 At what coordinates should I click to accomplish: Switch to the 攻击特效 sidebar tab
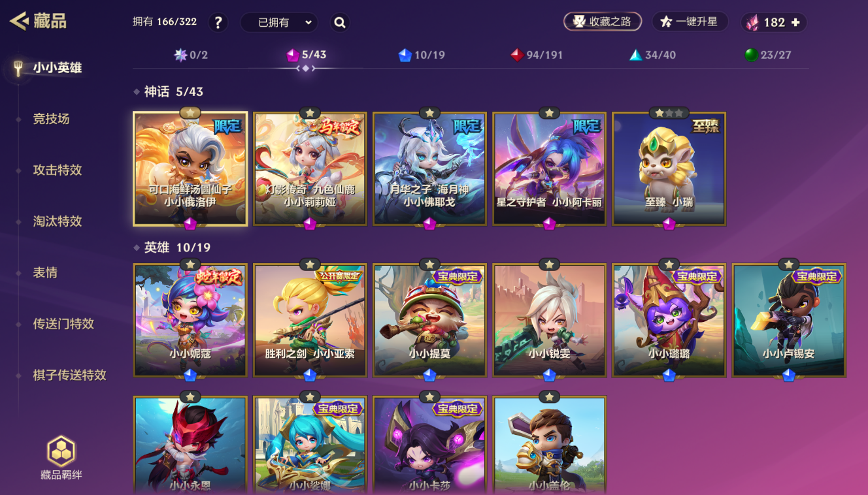pyautogui.click(x=58, y=170)
